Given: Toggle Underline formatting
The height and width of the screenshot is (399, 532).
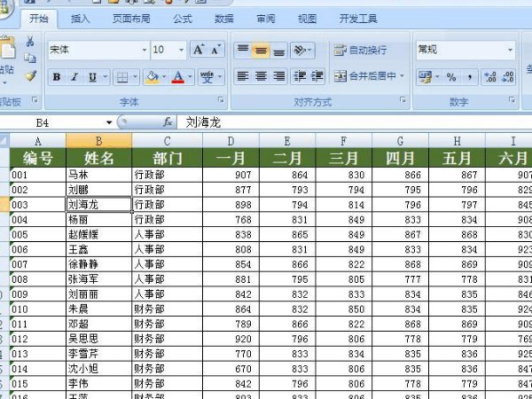Looking at the screenshot, I should click(x=92, y=77).
